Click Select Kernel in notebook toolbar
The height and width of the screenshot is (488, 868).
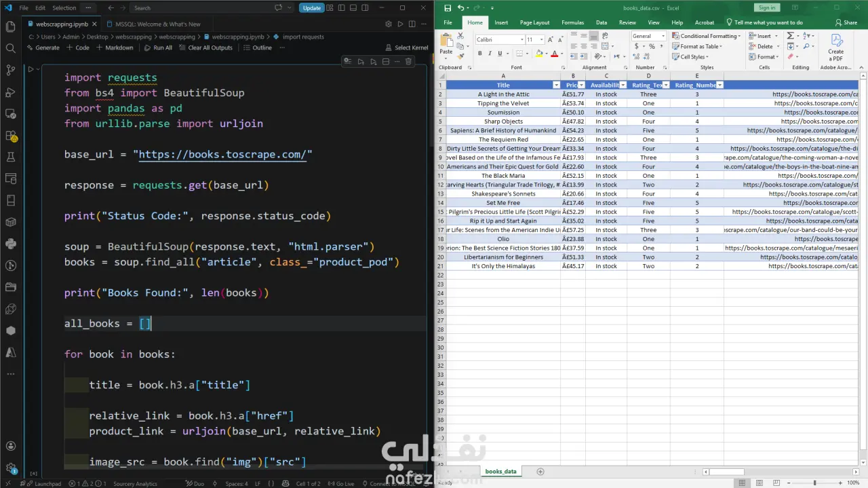point(406,48)
